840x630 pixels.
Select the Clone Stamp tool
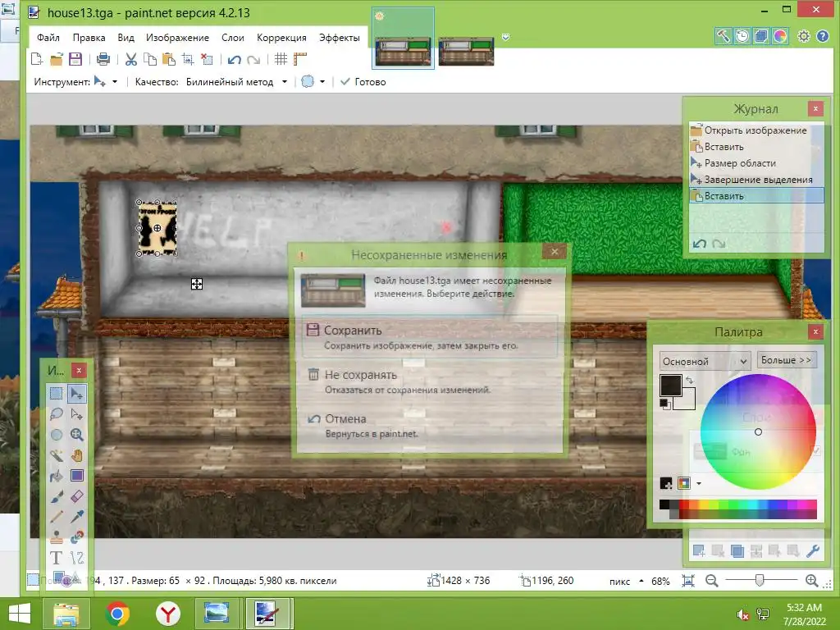(x=57, y=537)
